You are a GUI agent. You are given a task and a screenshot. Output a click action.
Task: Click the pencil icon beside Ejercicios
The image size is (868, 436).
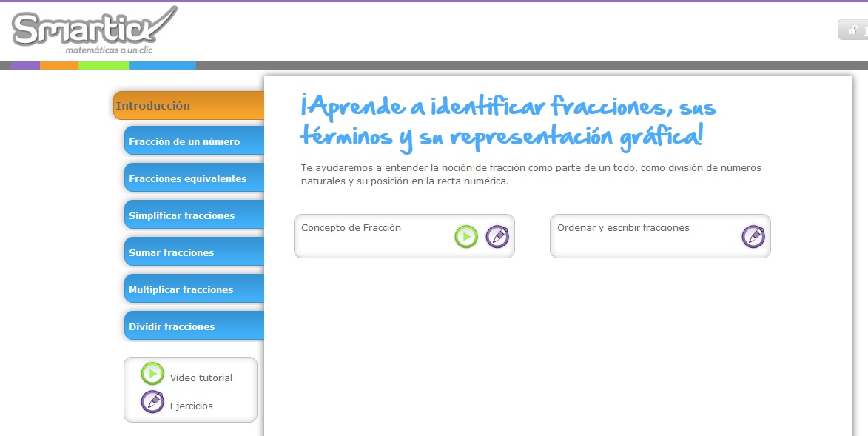pos(152,401)
